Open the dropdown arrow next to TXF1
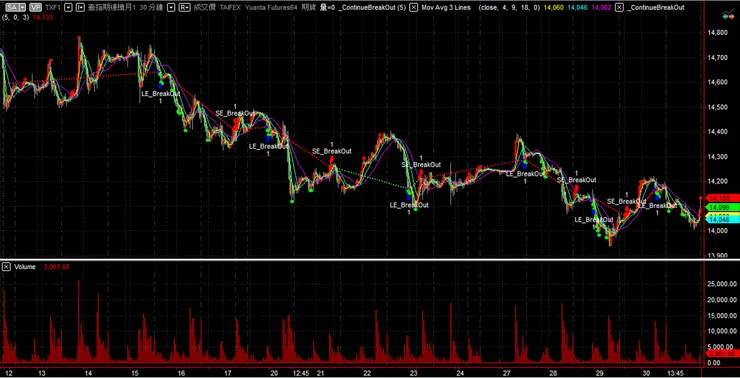Screen dimensions: 740x378 [x=68, y=8]
